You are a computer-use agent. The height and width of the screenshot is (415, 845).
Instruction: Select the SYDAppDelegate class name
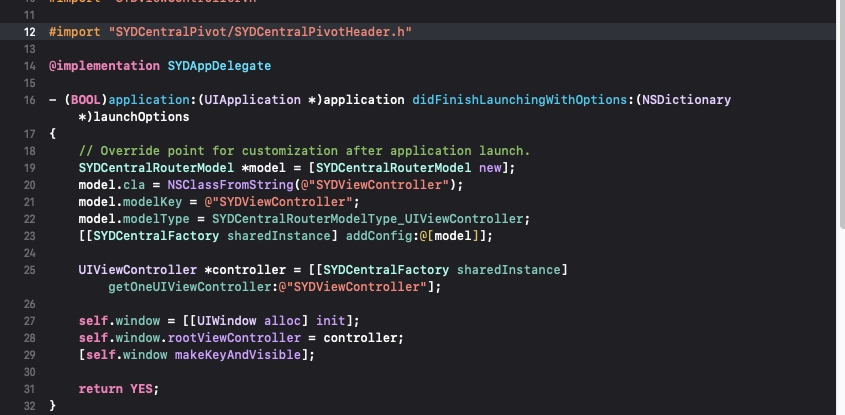coord(218,65)
